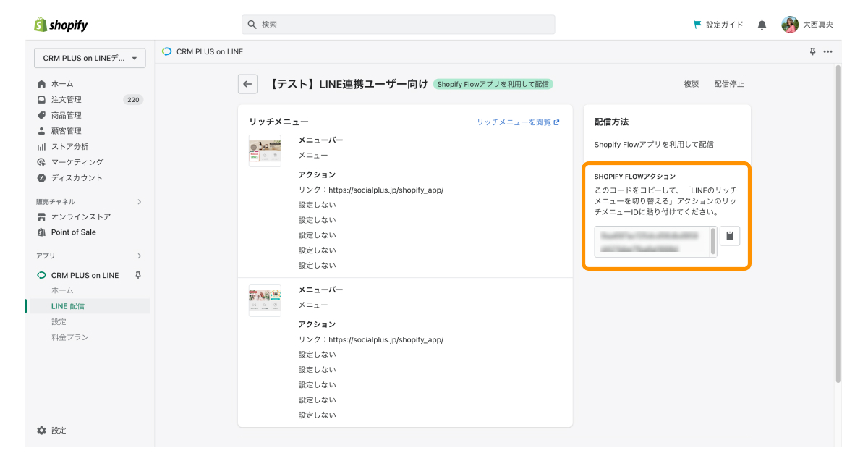Click inside the 検索 search field

tap(398, 24)
